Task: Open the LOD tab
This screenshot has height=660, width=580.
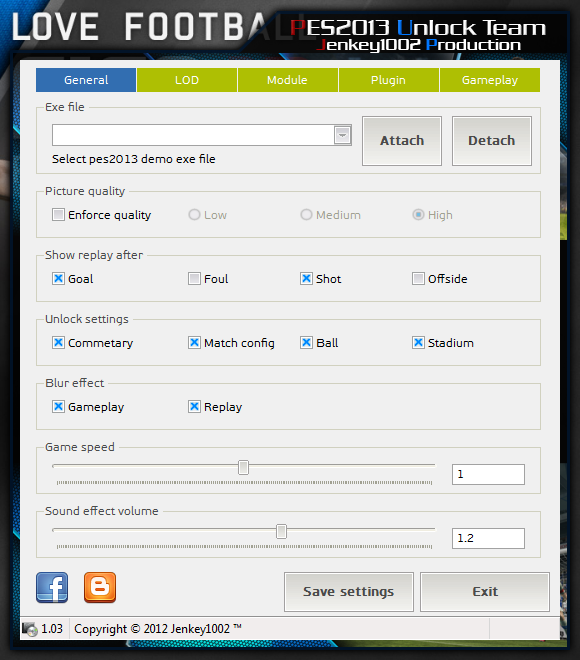Action: (187, 80)
